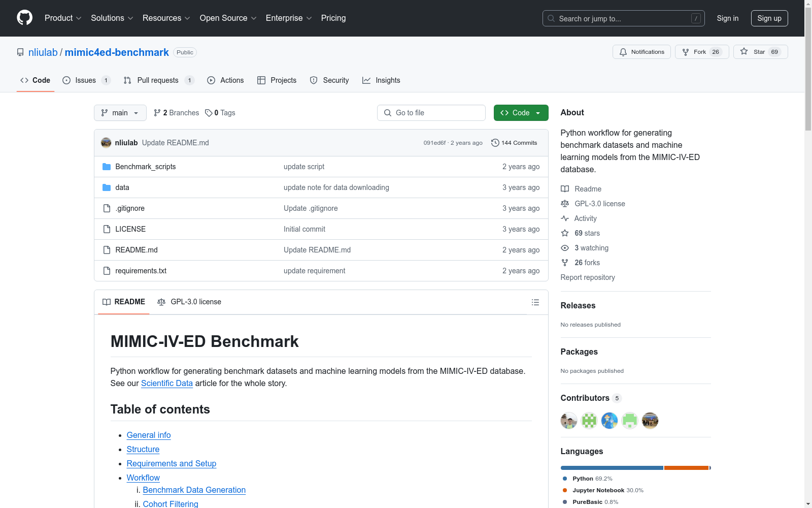Expand the Product menu in header

[x=63, y=18]
